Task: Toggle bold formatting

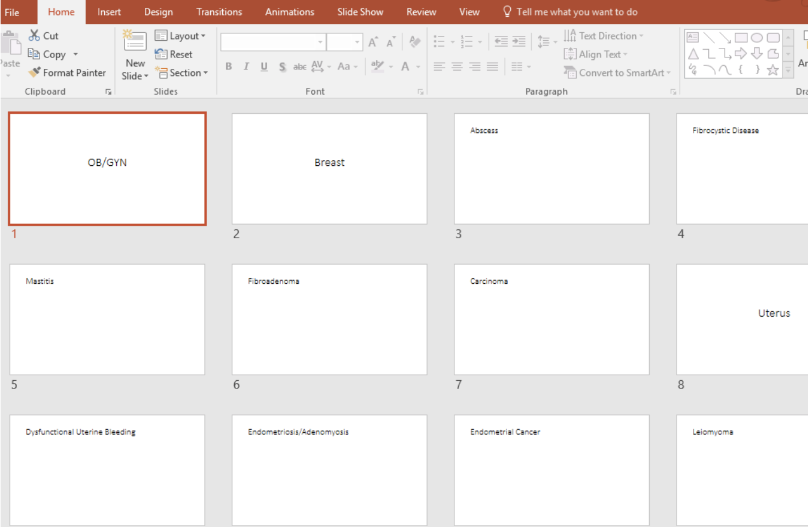Action: 229,67
